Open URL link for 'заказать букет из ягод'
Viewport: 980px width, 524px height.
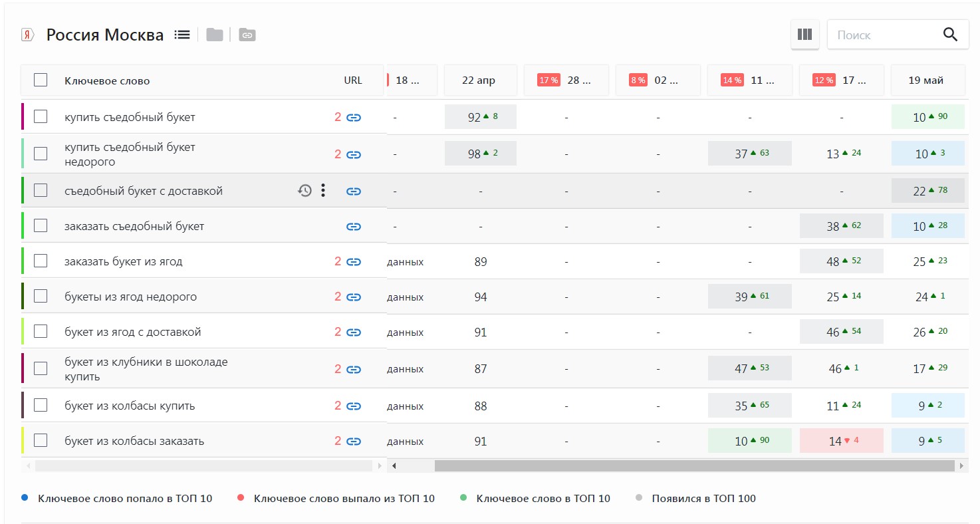click(354, 262)
